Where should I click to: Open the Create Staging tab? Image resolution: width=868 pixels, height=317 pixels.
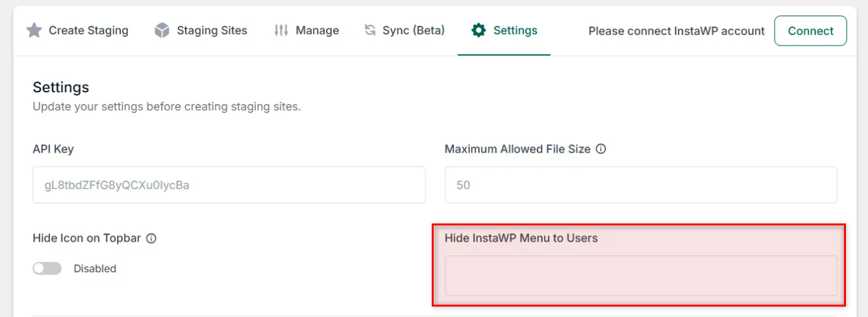tap(77, 30)
